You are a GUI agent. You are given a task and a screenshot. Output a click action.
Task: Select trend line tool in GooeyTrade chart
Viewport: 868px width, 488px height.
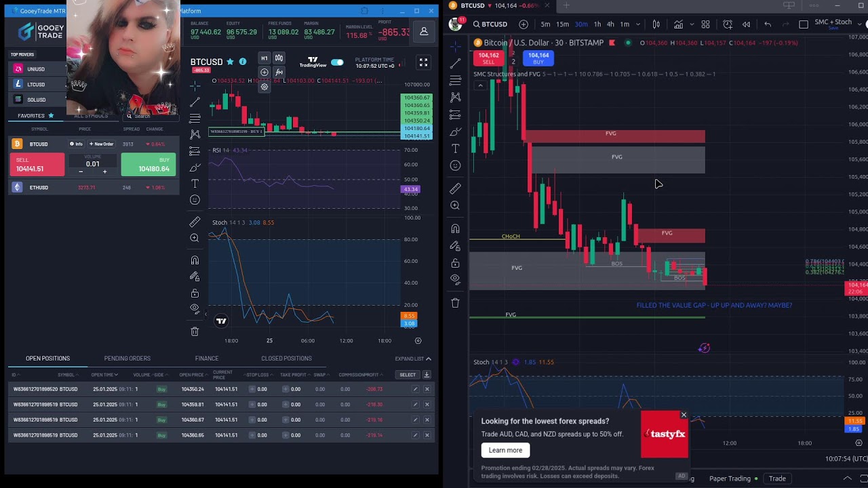[x=195, y=102]
